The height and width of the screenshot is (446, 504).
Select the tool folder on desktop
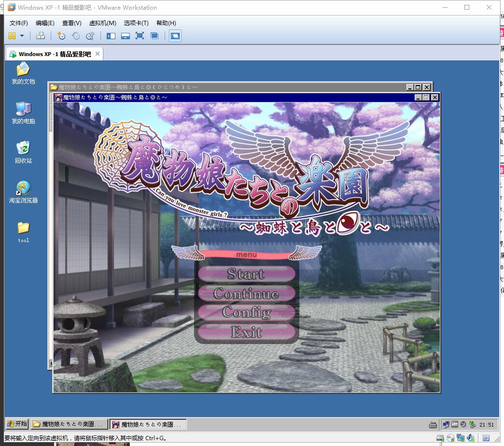[23, 228]
